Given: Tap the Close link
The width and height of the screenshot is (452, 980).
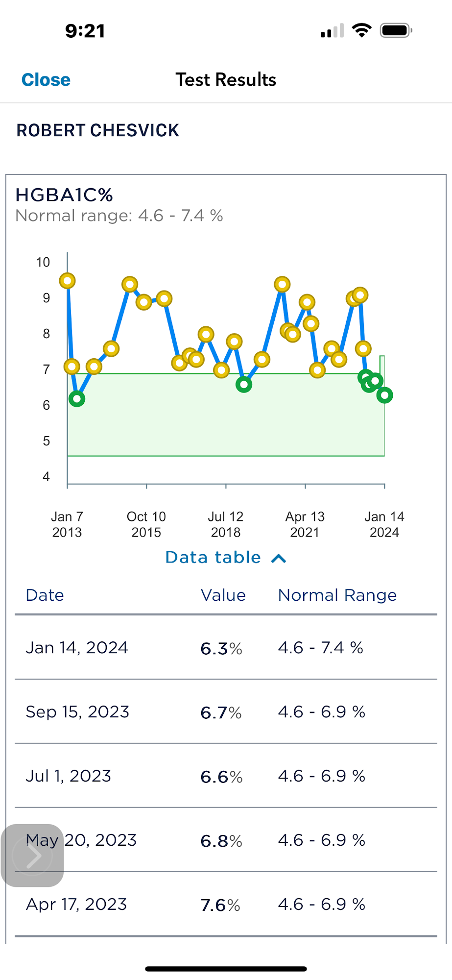Looking at the screenshot, I should pos(46,80).
